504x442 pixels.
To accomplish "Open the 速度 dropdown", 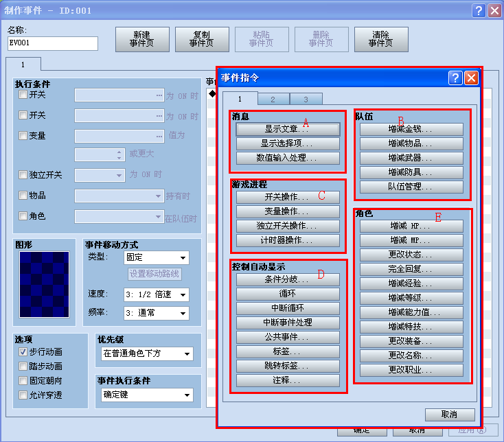I will [157, 294].
